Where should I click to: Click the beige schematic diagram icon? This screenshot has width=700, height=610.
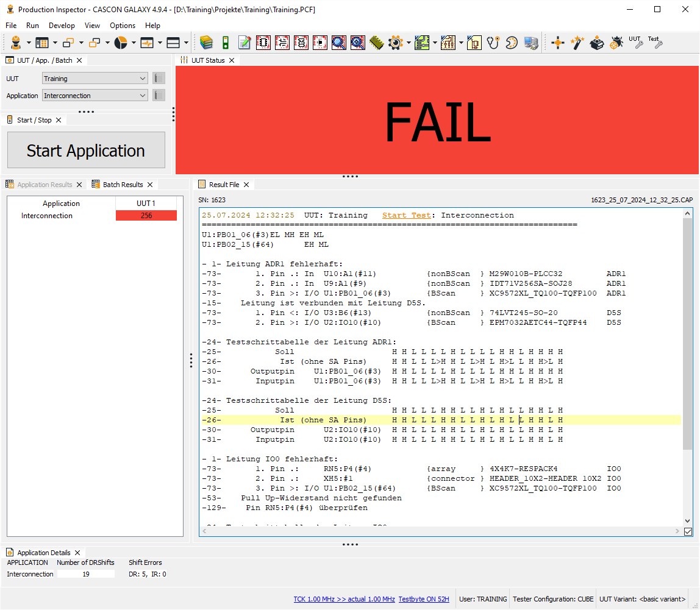tap(448, 43)
